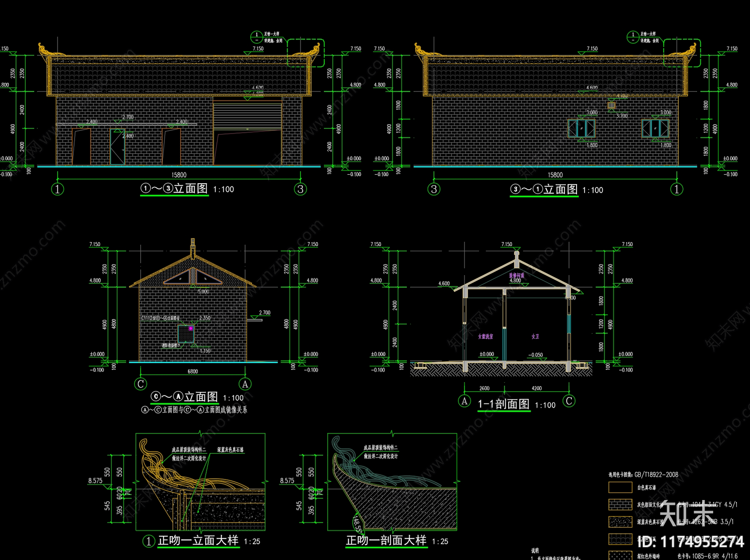Select the left window on ③~① elevation
Viewport: 750px width, 560px height.
click(x=581, y=128)
